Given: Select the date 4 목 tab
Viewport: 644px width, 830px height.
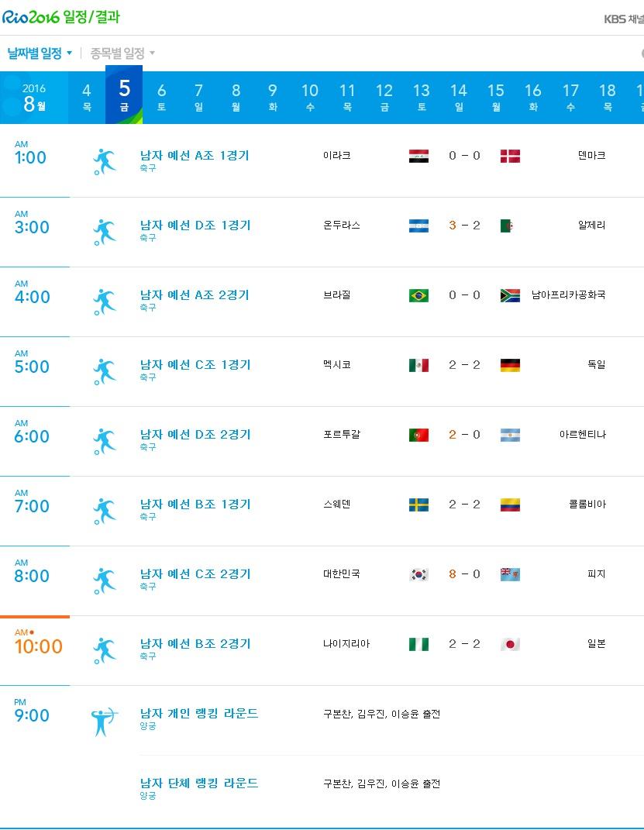Looking at the screenshot, I should (x=87, y=98).
